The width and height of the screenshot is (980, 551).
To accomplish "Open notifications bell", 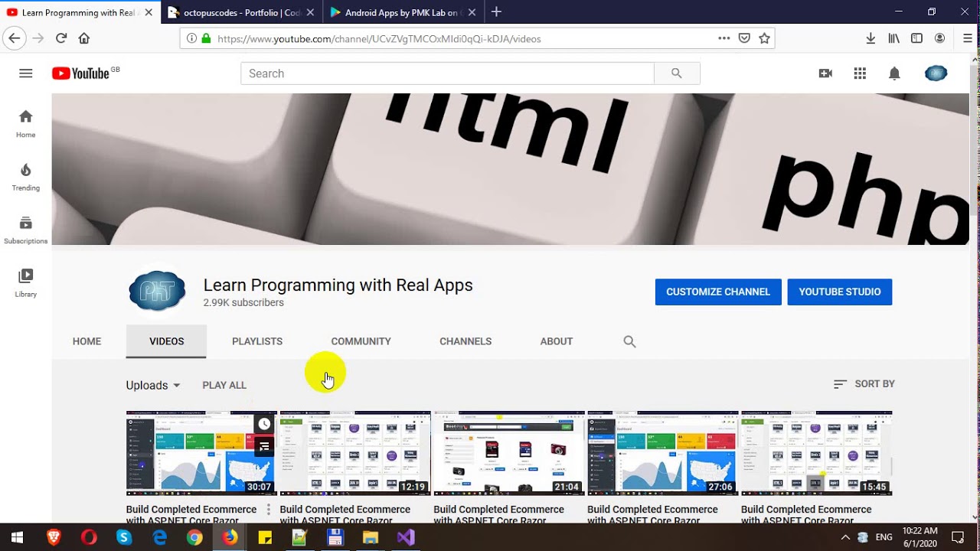I will [894, 73].
